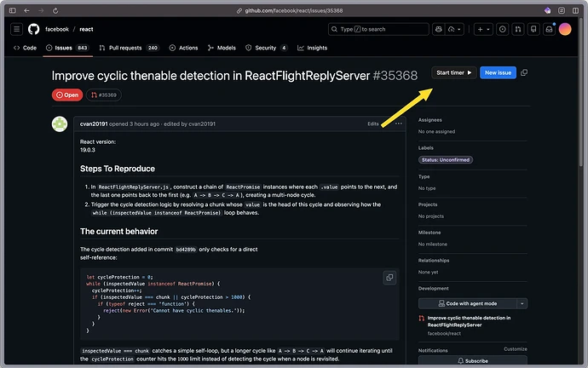Open your issues icon in header
Screen dimensions: 588x368
point(503,29)
